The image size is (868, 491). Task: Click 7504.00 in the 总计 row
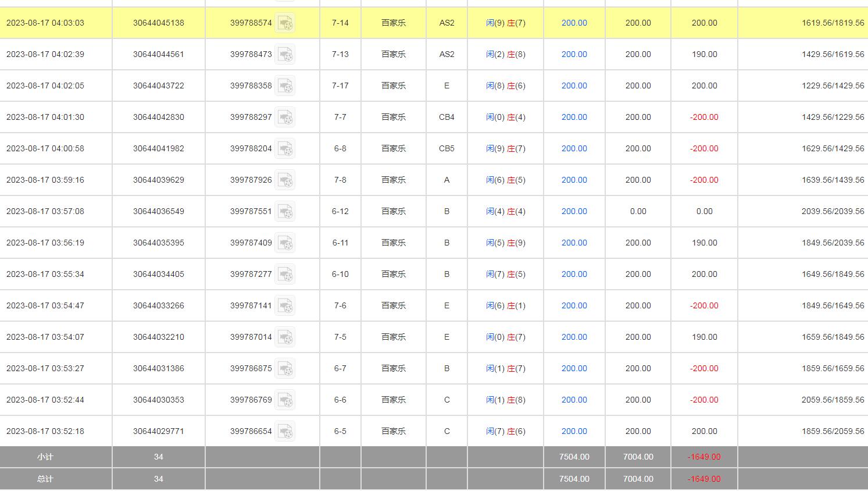[574, 479]
